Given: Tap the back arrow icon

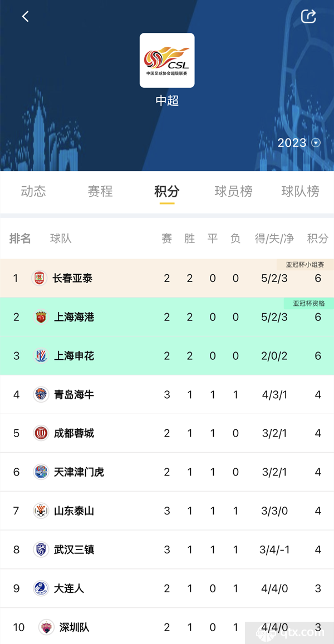Looking at the screenshot, I should click(x=25, y=17).
